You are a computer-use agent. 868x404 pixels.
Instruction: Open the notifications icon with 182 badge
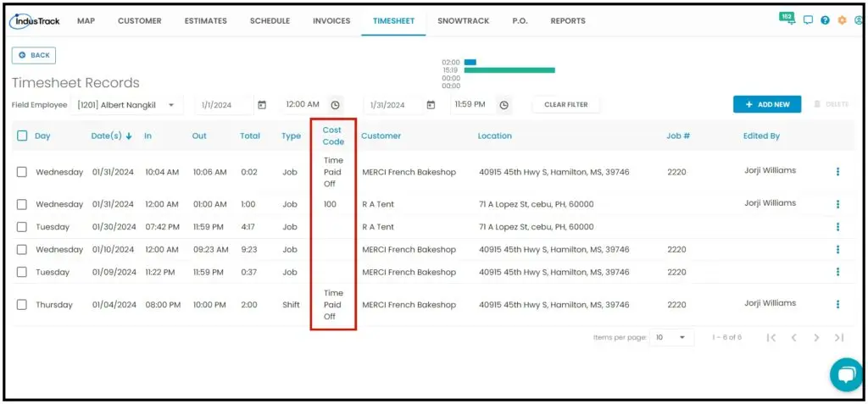click(x=787, y=19)
